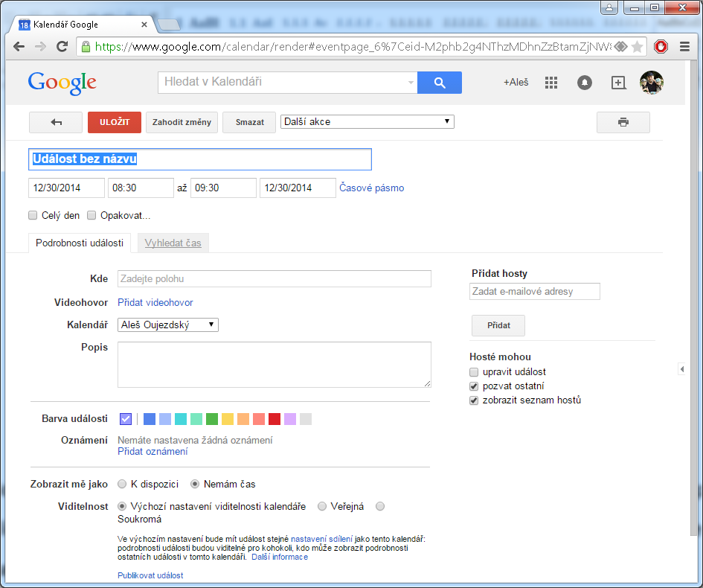Screen dimensions: 703x588
Task: Click the Kde location field
Action: pos(275,278)
